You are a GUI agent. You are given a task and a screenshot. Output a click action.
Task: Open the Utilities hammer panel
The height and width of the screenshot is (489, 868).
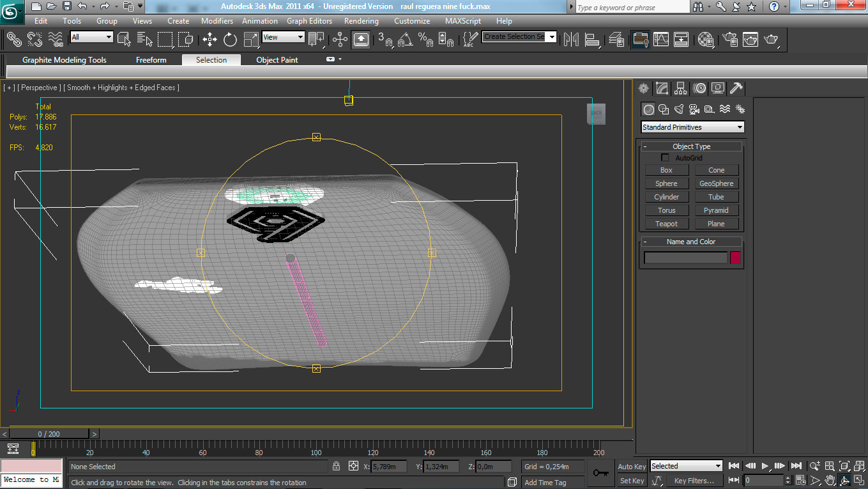(x=736, y=88)
